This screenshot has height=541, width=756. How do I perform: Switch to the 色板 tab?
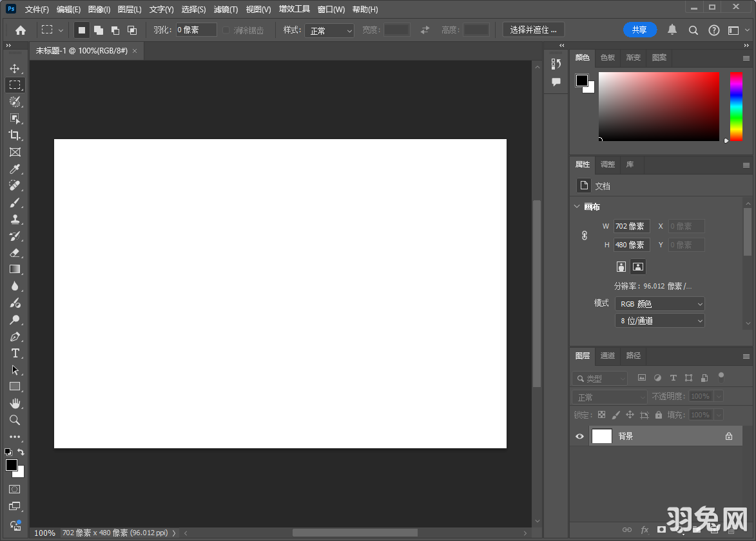pyautogui.click(x=608, y=58)
